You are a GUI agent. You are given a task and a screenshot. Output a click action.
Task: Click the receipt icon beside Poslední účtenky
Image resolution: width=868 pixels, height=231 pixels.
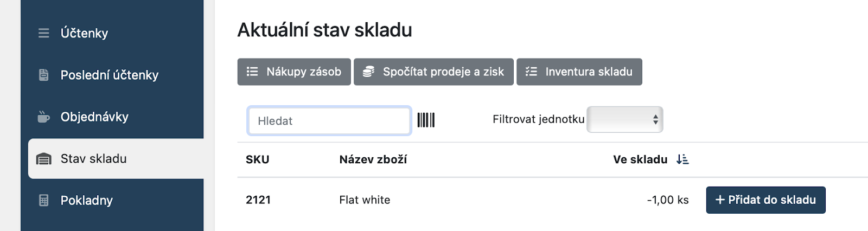pyautogui.click(x=44, y=75)
